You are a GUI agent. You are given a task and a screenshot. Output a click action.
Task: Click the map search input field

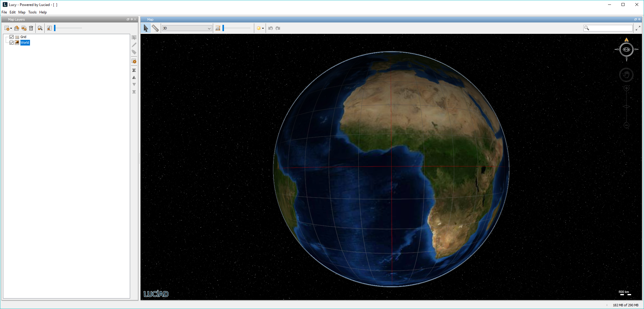610,28
